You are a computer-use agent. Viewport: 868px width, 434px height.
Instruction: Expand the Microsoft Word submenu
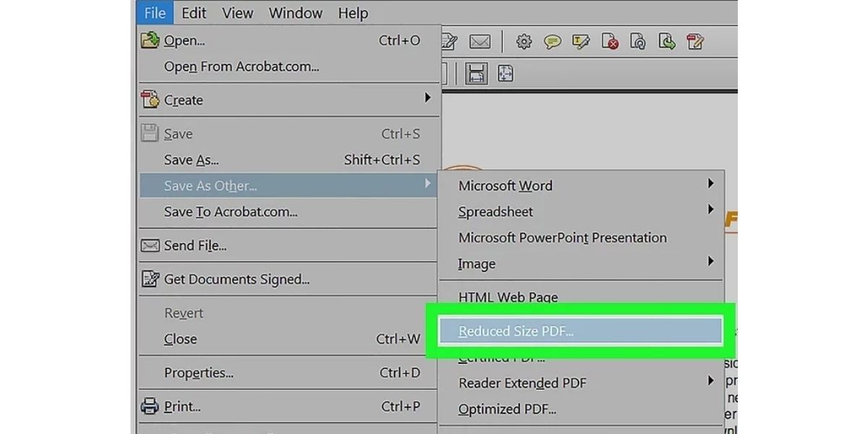point(505,185)
